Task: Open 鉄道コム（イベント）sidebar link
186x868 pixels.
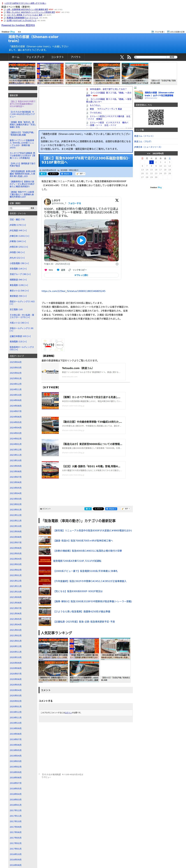Action: (144, 136)
